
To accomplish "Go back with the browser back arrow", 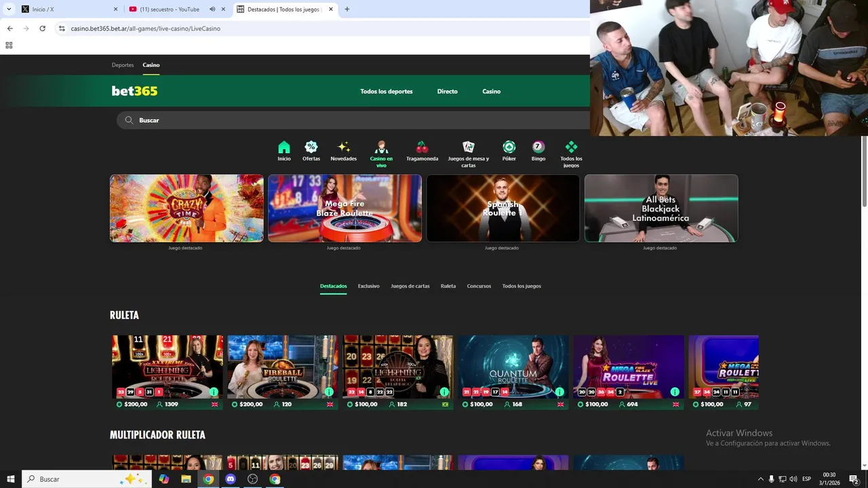I will click(9, 28).
